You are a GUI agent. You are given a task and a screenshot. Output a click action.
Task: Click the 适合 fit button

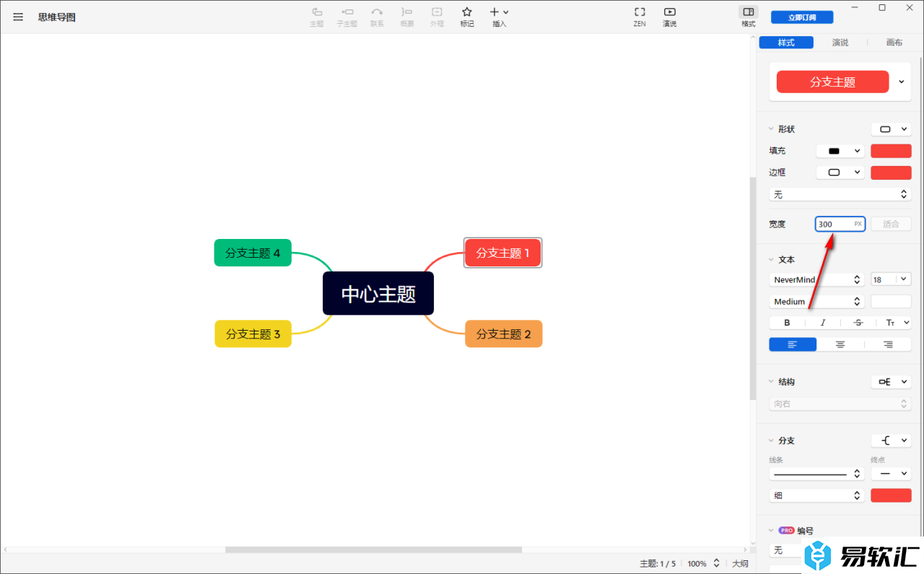click(891, 224)
